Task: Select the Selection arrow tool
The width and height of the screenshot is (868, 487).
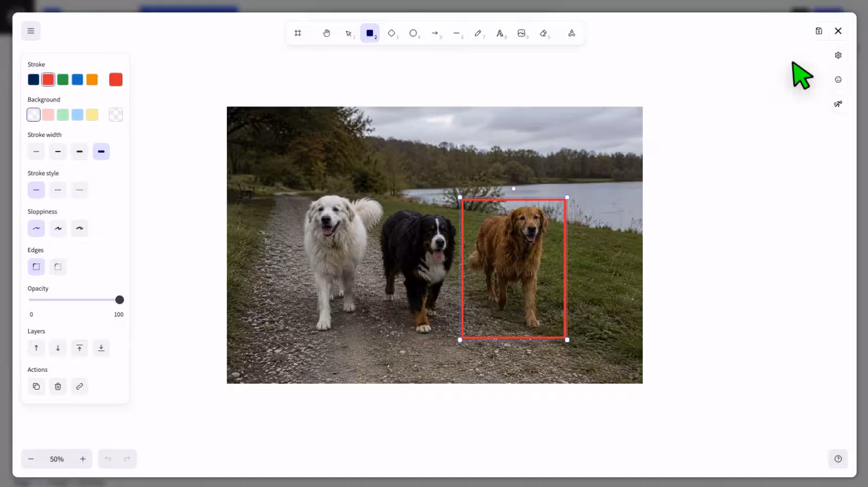Action: coord(349,33)
